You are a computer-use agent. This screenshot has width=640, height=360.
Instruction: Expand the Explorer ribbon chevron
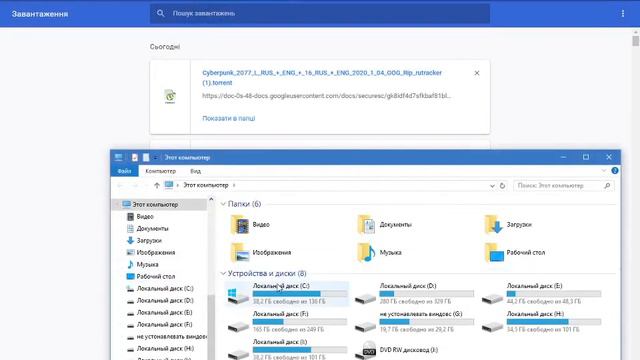(604, 171)
